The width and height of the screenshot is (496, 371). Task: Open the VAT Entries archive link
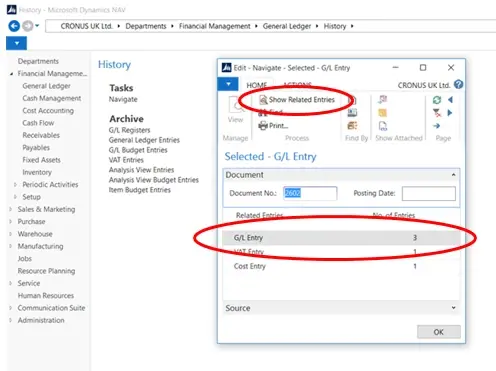pos(126,160)
